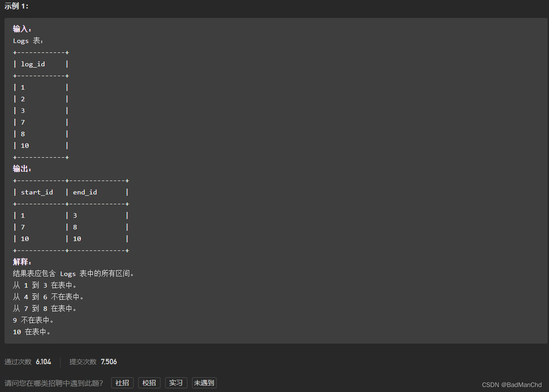
Task: Click the line '从 1 到 3 在表中'
Action: click(x=45, y=285)
